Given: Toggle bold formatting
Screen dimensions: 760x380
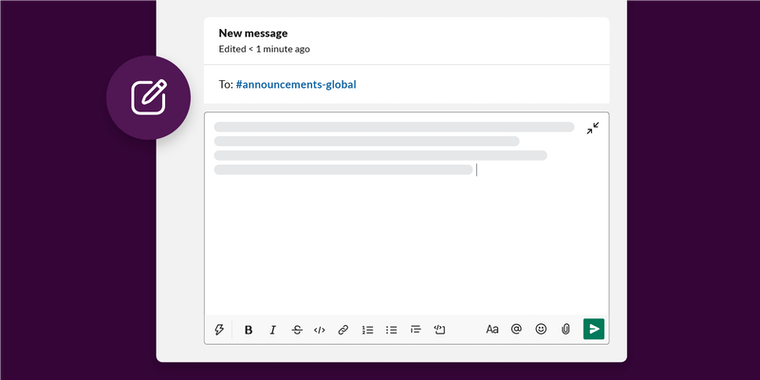Looking at the screenshot, I should 249,330.
